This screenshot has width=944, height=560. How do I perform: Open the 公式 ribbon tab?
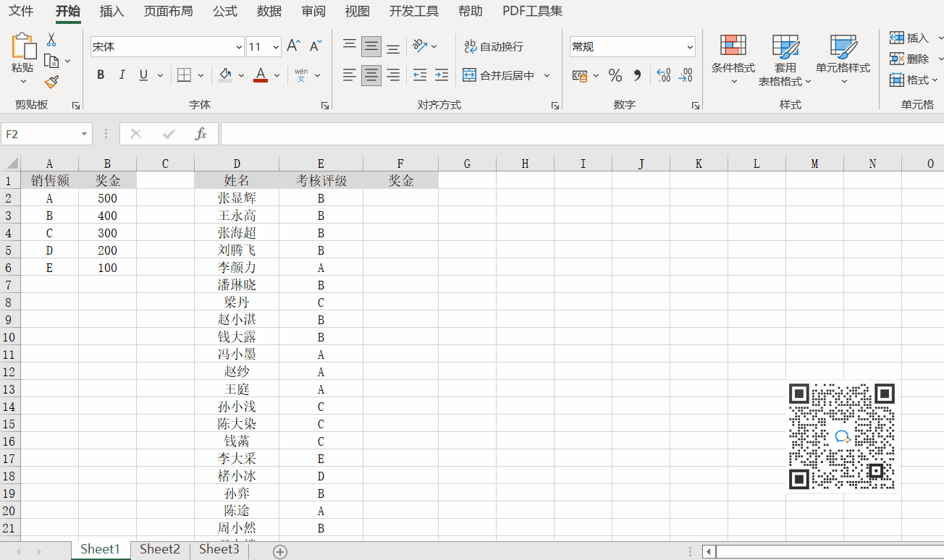[225, 12]
